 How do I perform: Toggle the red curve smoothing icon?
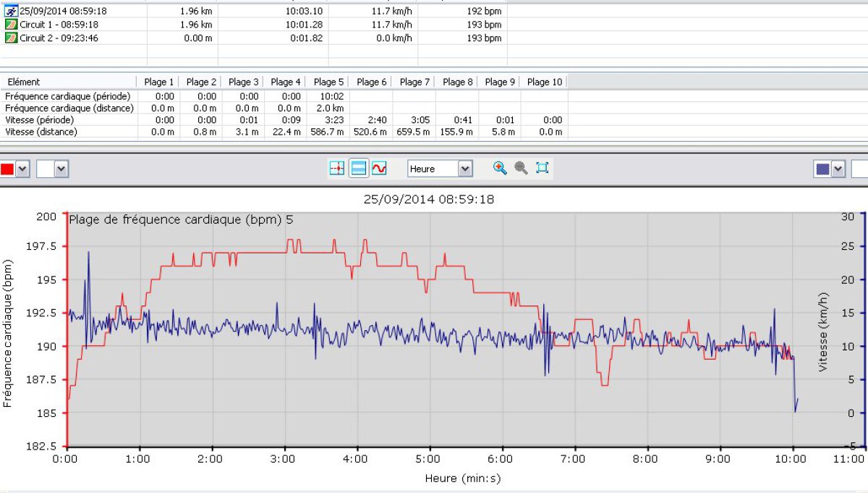379,169
